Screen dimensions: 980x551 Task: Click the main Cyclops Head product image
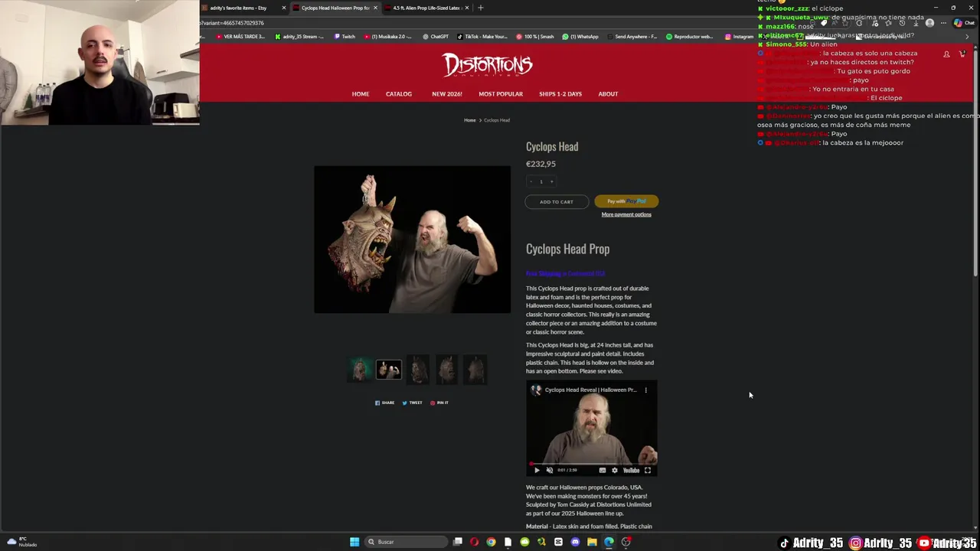[412, 240]
